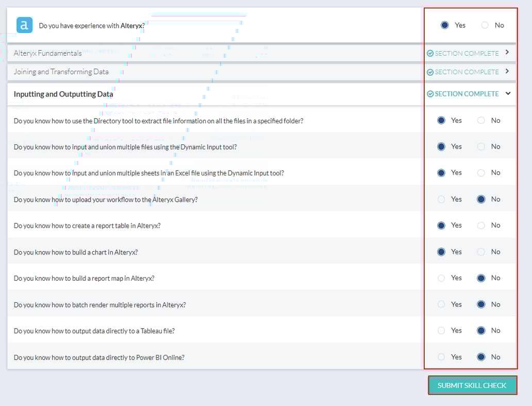The image size is (532, 406).
Task: Collapse the Inputting and Outputting Data section
Action: (x=508, y=94)
